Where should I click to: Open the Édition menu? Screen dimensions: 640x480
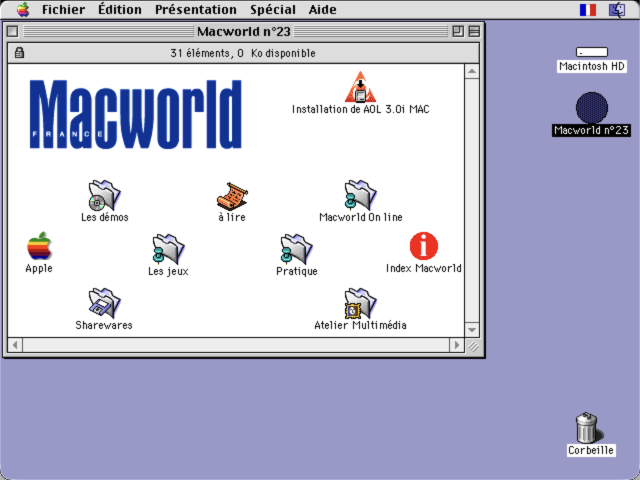pyautogui.click(x=120, y=9)
